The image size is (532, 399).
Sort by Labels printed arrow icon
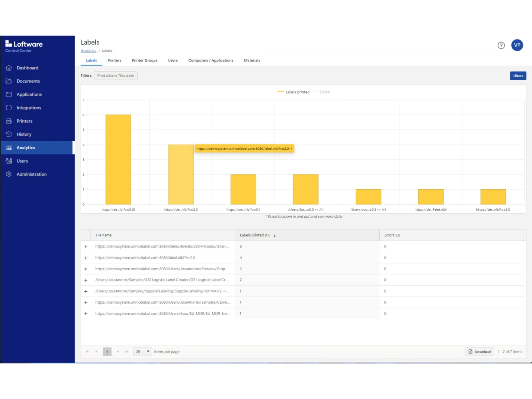(275, 235)
